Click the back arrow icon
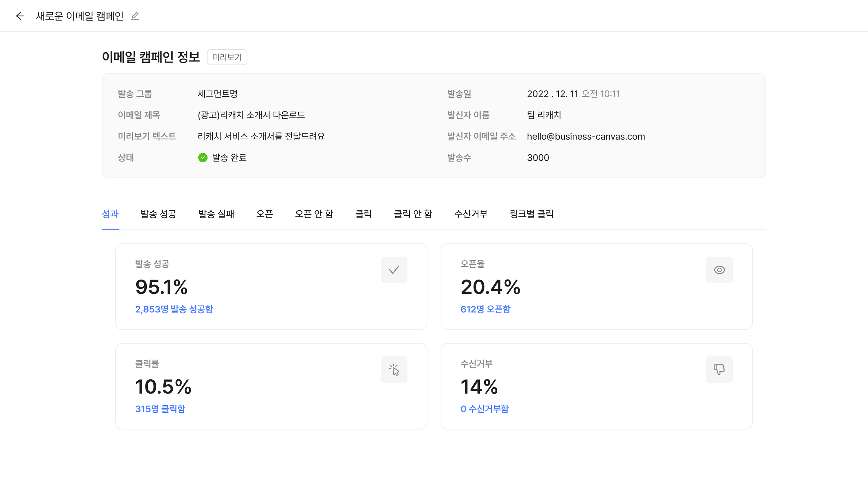The image size is (868, 486). 20,16
